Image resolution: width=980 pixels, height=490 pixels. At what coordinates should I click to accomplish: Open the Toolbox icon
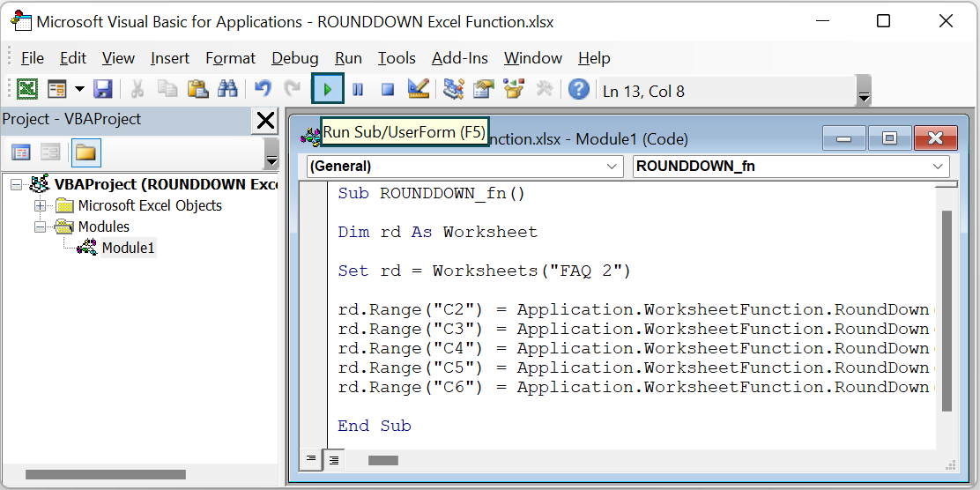tap(544, 89)
